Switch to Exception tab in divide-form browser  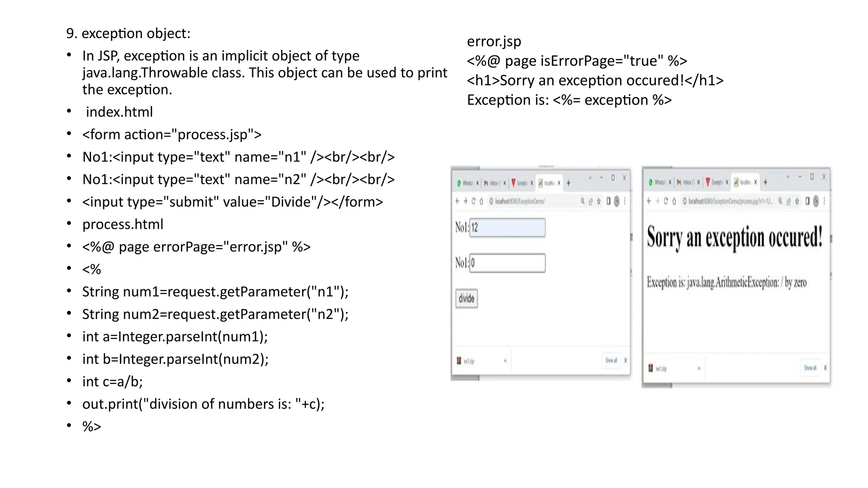click(521, 183)
